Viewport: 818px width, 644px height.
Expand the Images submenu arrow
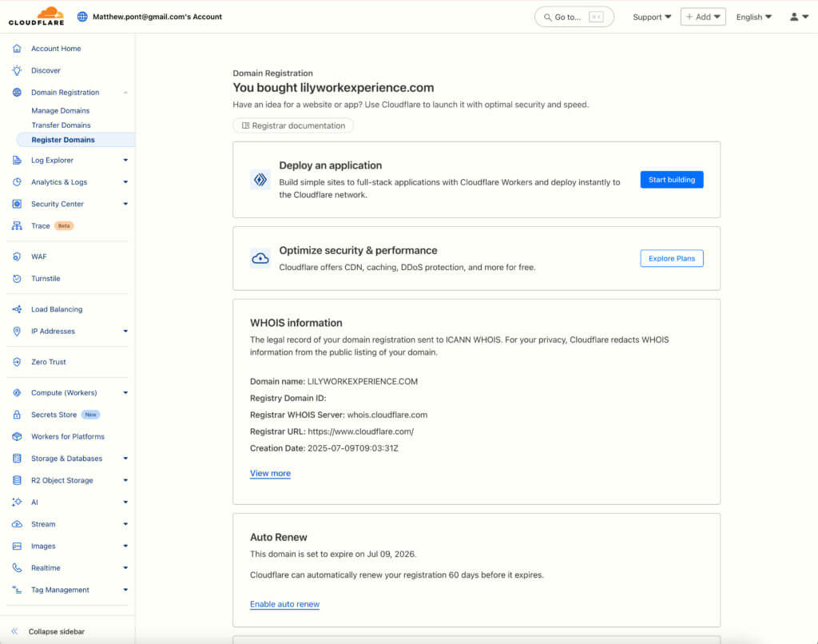tap(125, 547)
